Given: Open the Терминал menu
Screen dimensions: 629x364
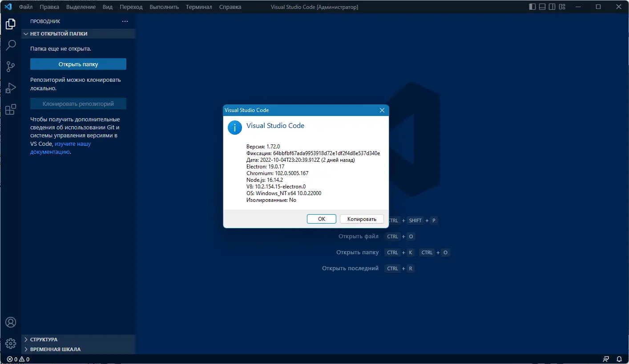Looking at the screenshot, I should (x=198, y=7).
